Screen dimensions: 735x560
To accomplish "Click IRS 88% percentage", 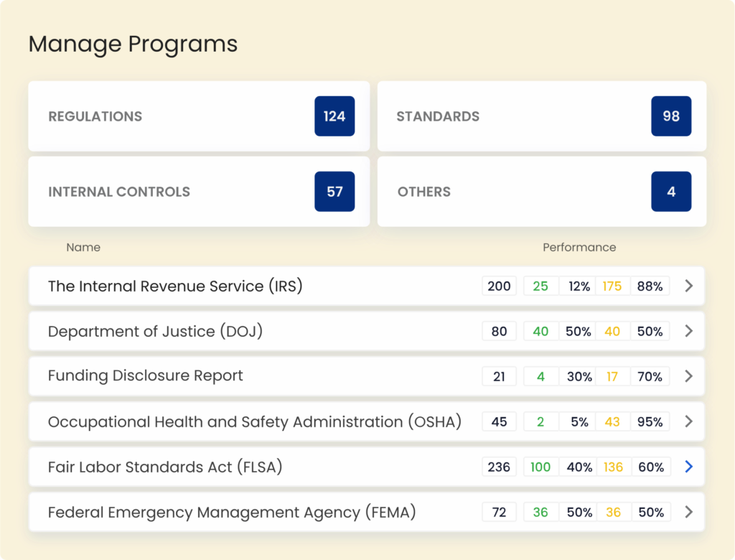I will click(650, 286).
